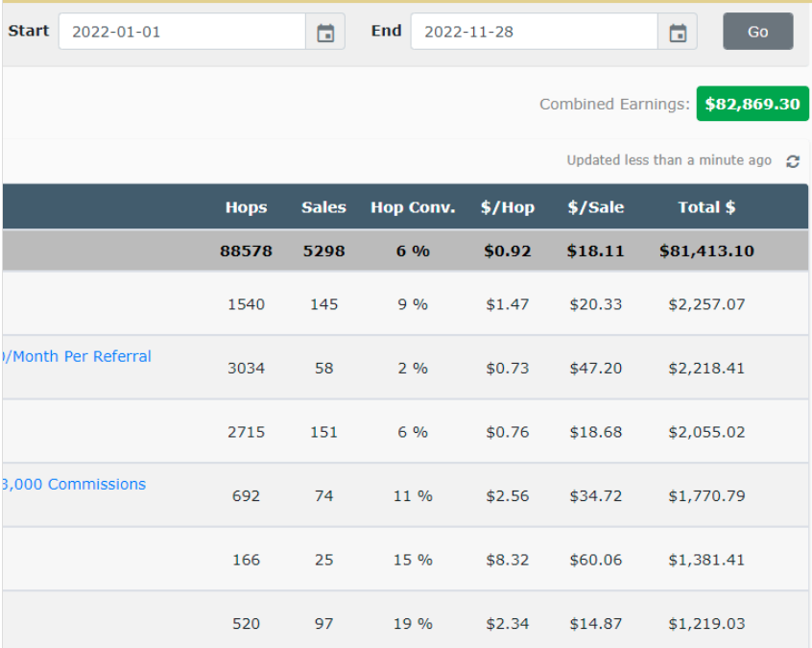
Task: Sort by the Total $ column header
Action: click(706, 207)
